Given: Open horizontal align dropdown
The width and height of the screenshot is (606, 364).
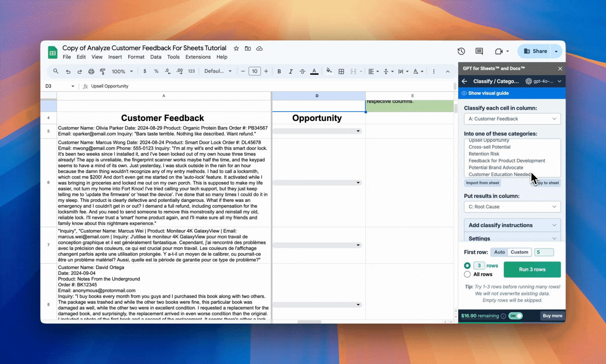Looking at the screenshot, I should tap(374, 71).
